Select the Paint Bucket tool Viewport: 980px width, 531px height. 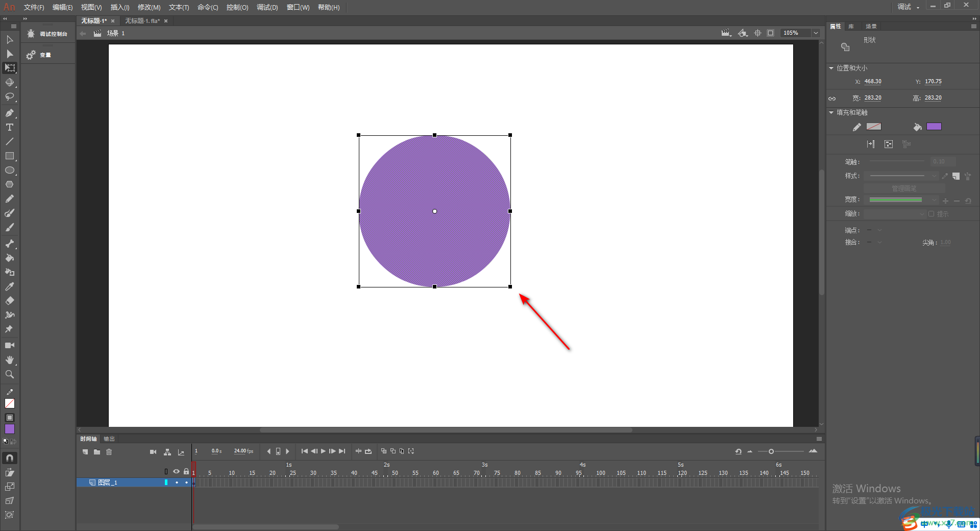[x=10, y=258]
